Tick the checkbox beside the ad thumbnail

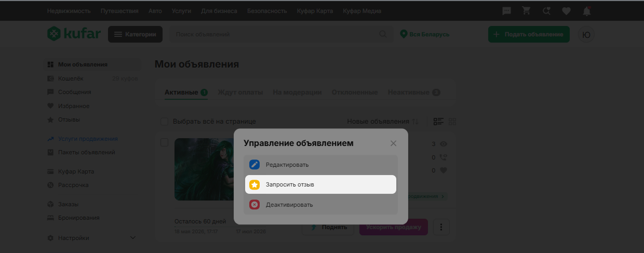pos(164,142)
